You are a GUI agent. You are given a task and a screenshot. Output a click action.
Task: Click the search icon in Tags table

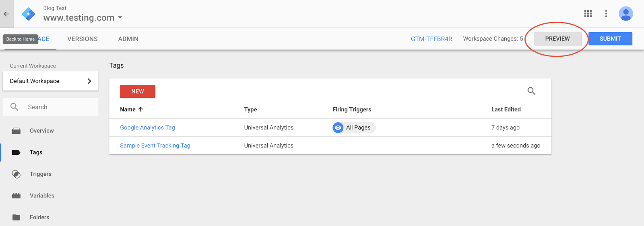click(x=531, y=91)
